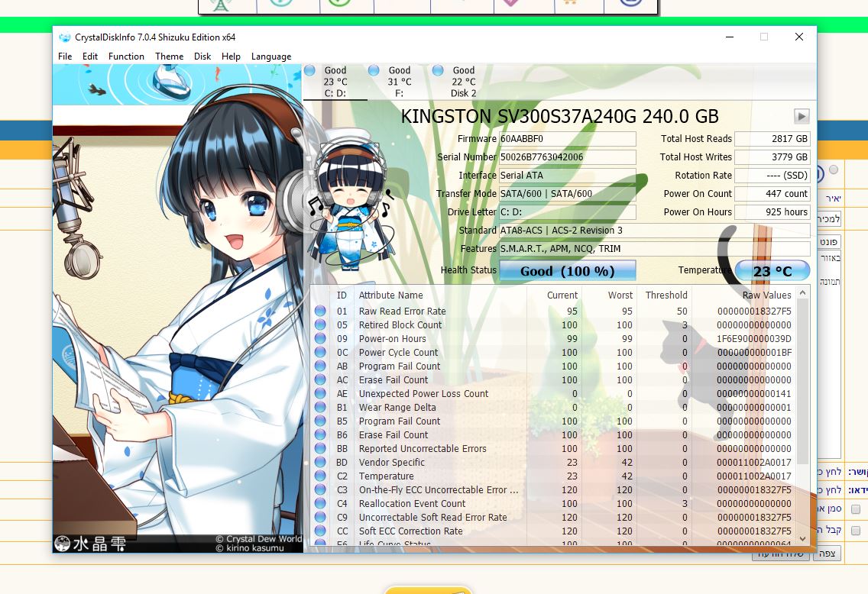Click the CrystalDiskInfo title bar app icon
The height and width of the screenshot is (594, 868).
64,37
